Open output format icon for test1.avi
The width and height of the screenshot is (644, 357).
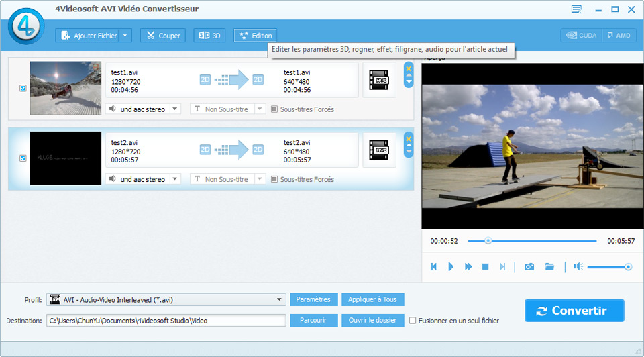pyautogui.click(x=379, y=80)
